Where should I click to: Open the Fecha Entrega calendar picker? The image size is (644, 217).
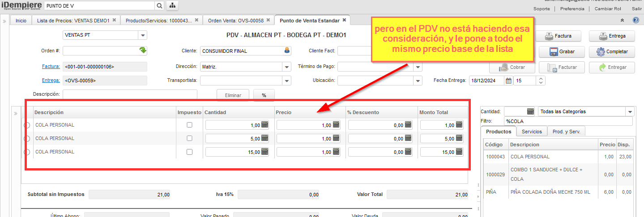point(508,81)
